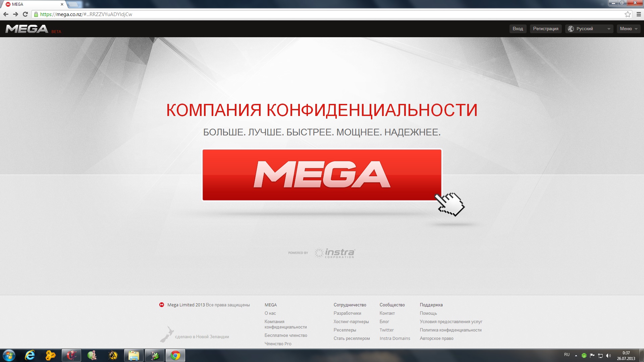
Task: Open the Windows Start button
Action: point(9,355)
